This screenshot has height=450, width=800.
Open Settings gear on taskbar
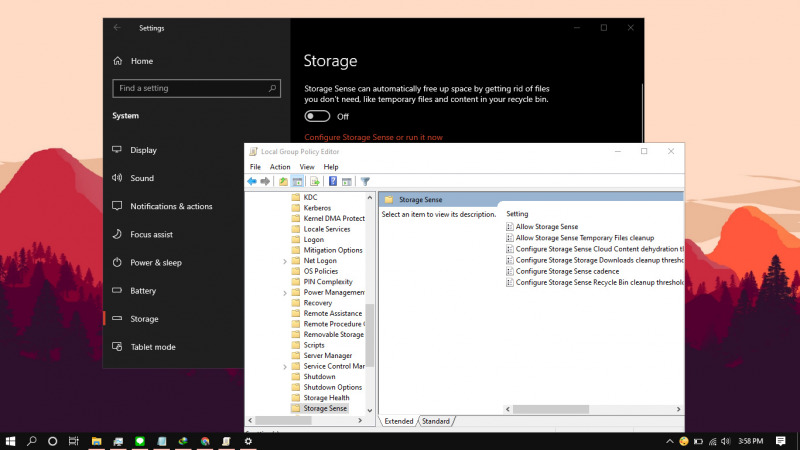[248, 441]
